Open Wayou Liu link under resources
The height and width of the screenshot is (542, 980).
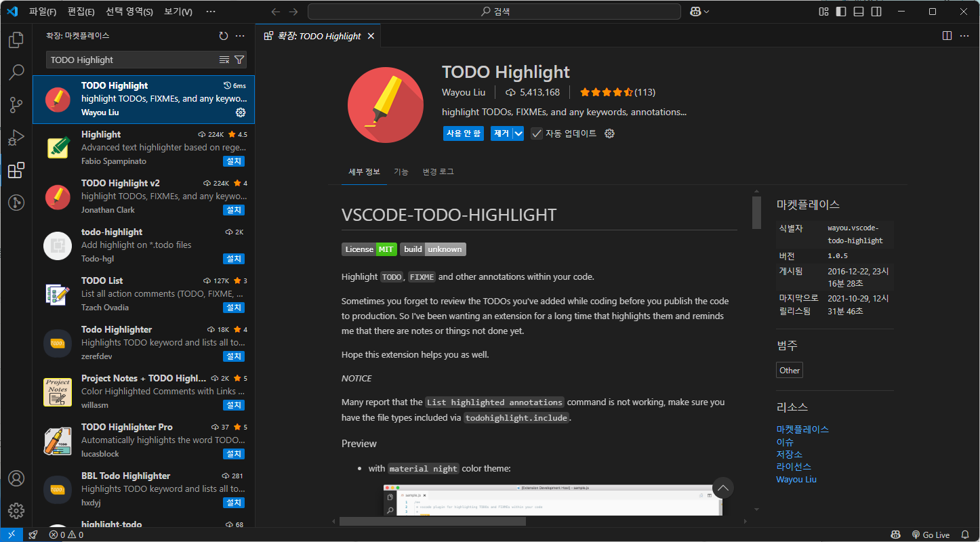(x=796, y=479)
